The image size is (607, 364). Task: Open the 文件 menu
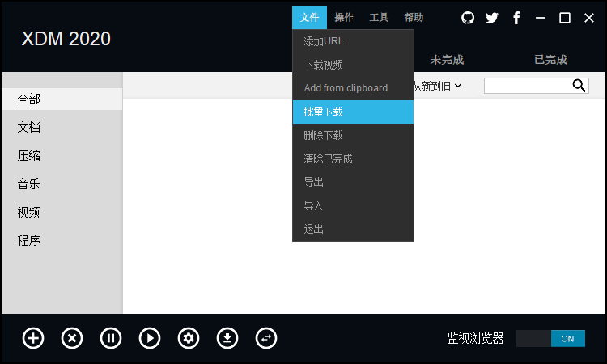pyautogui.click(x=309, y=18)
